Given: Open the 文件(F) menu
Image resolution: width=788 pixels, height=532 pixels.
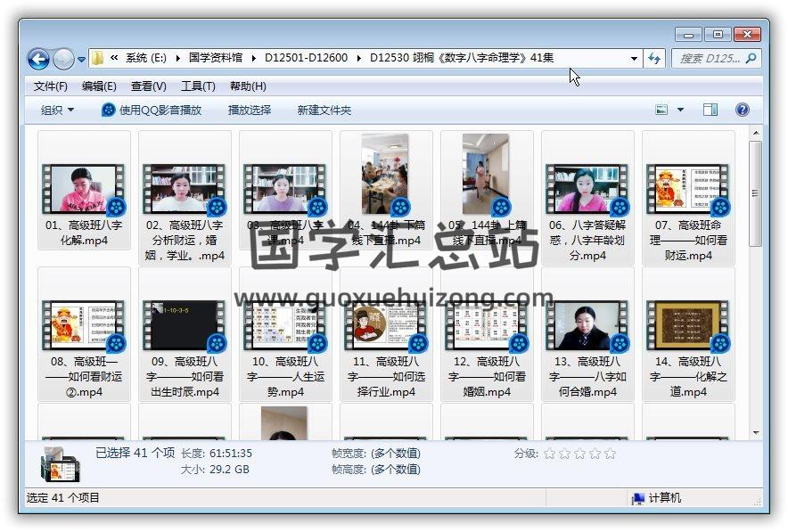Looking at the screenshot, I should [x=51, y=86].
